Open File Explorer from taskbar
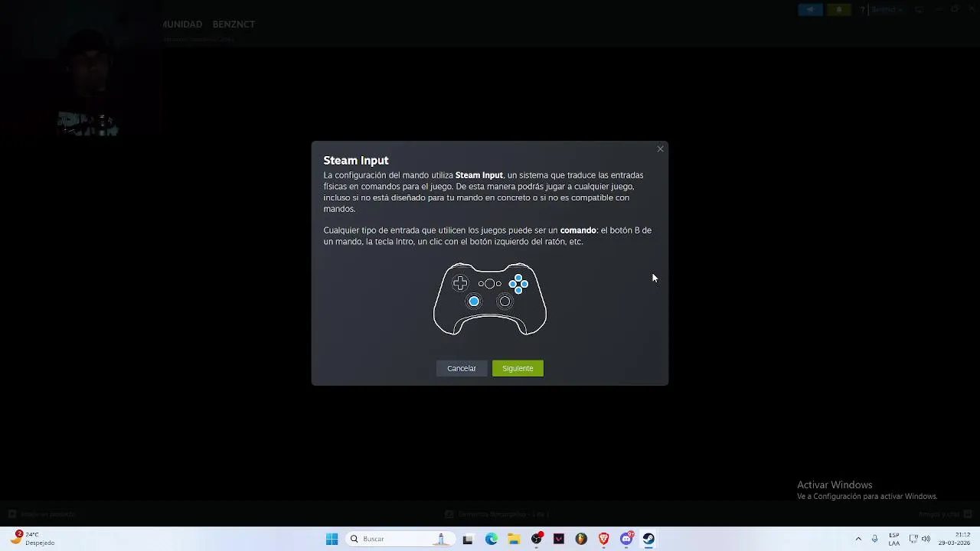 [x=514, y=539]
